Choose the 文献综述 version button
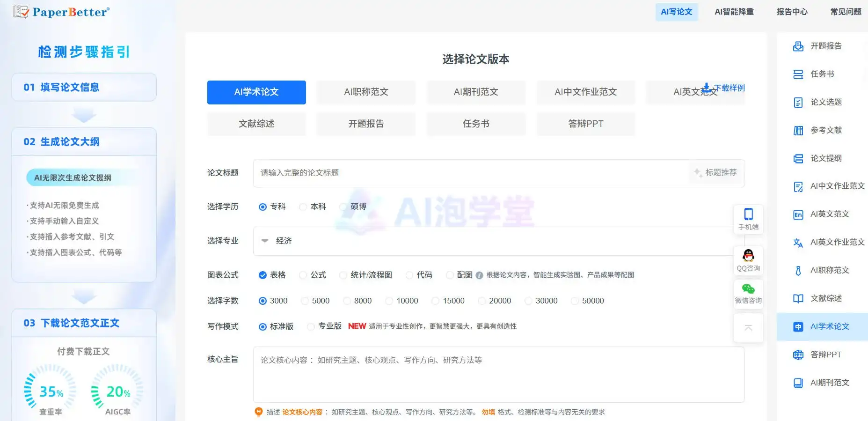868x421 pixels. tap(256, 124)
